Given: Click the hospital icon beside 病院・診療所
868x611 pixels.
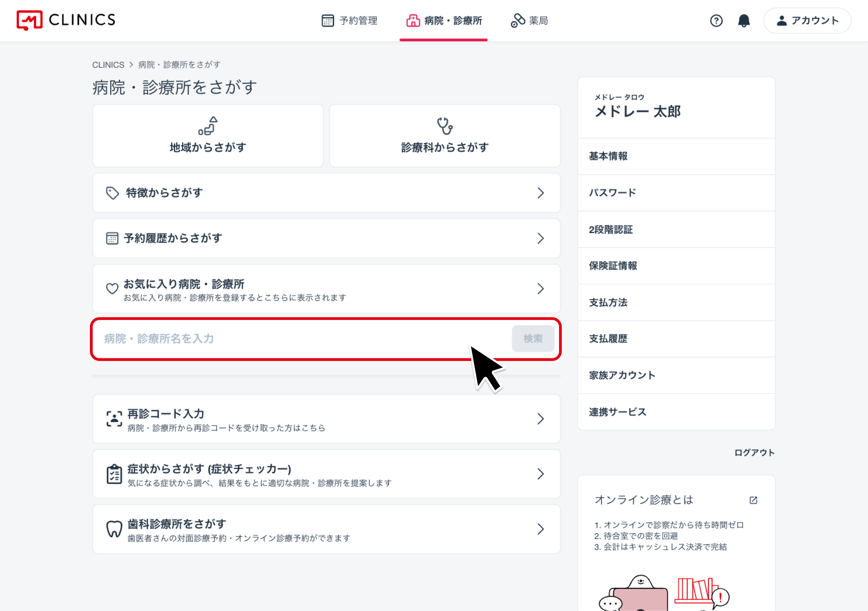Looking at the screenshot, I should coord(413,20).
